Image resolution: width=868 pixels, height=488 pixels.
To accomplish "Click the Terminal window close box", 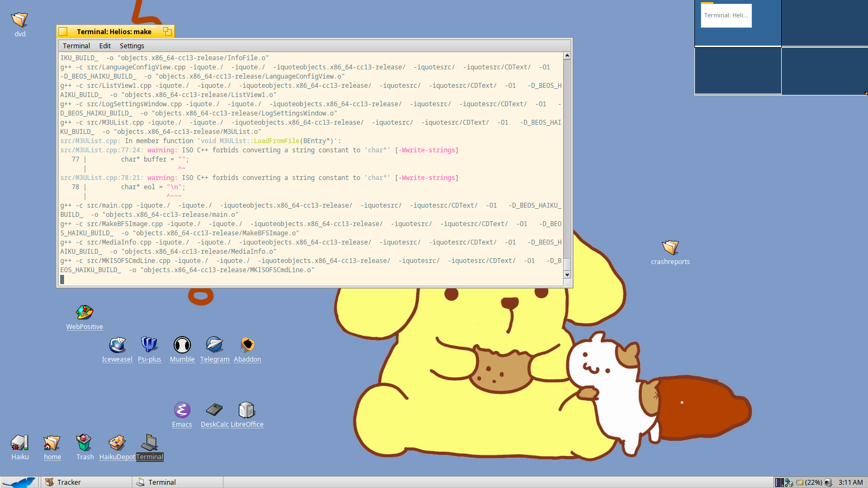I will tap(63, 31).
